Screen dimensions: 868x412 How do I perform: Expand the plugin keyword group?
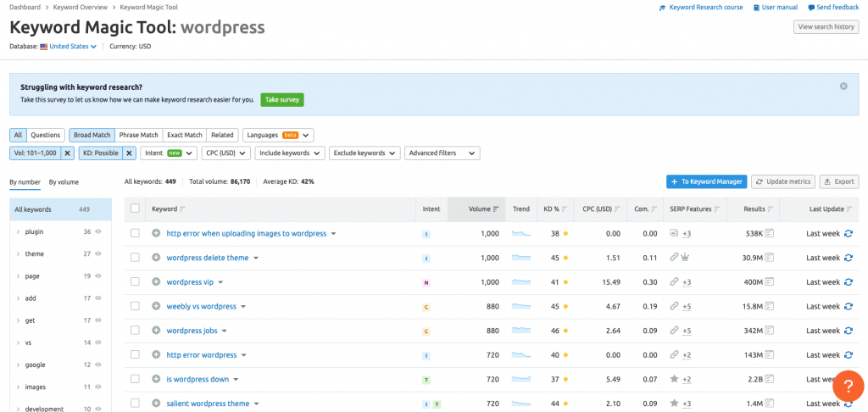click(18, 232)
